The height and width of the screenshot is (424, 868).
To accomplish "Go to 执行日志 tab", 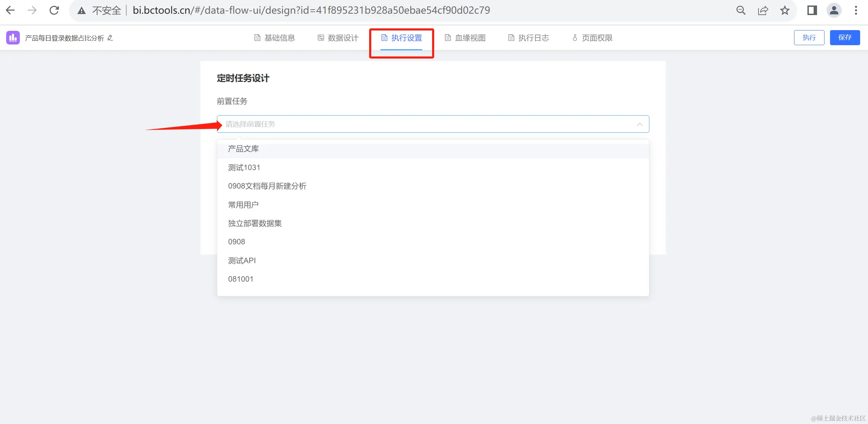I will point(529,38).
